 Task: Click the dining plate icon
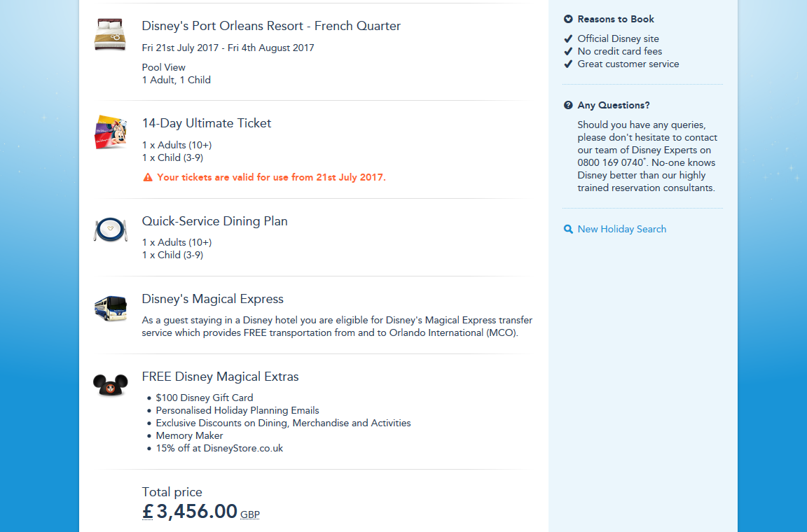coord(110,230)
